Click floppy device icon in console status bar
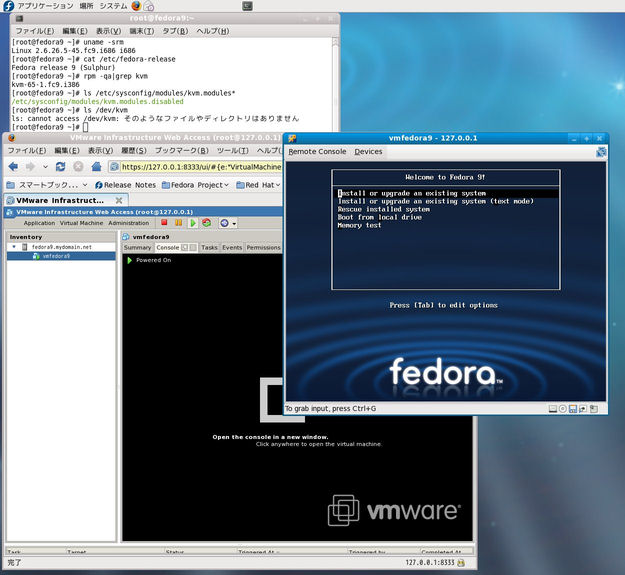 point(573,409)
